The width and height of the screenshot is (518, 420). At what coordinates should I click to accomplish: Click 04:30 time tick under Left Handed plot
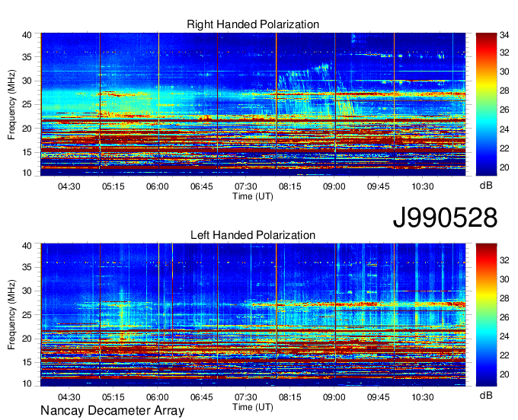[x=69, y=397]
